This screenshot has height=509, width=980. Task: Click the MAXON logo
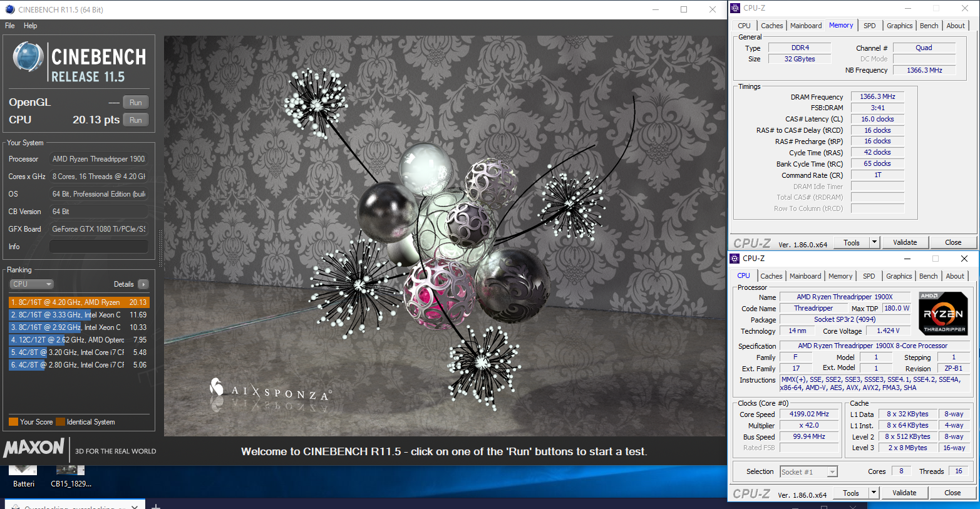click(34, 448)
